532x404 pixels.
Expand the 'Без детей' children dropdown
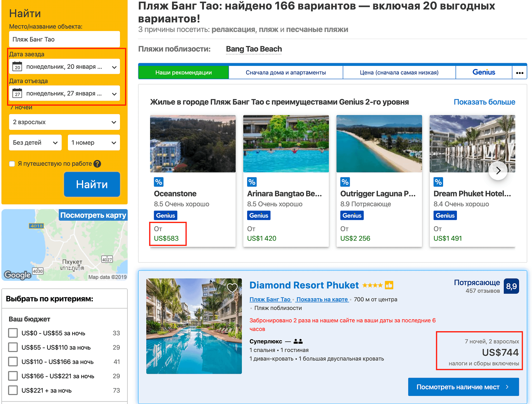point(35,143)
